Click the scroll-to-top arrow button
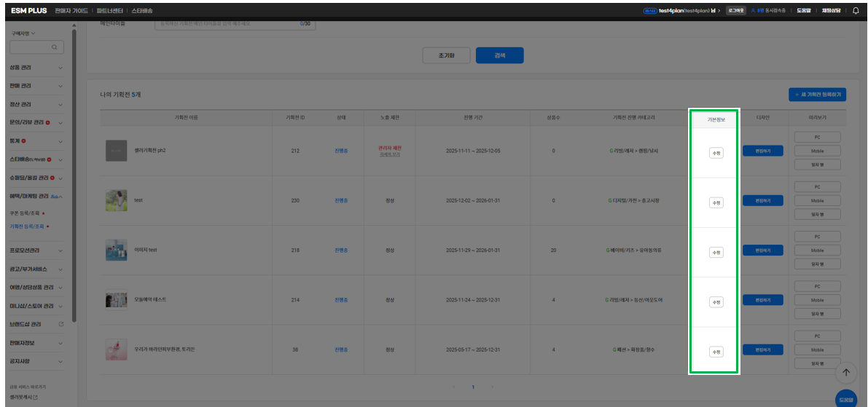Viewport: 868px width, 407px height. (x=846, y=373)
